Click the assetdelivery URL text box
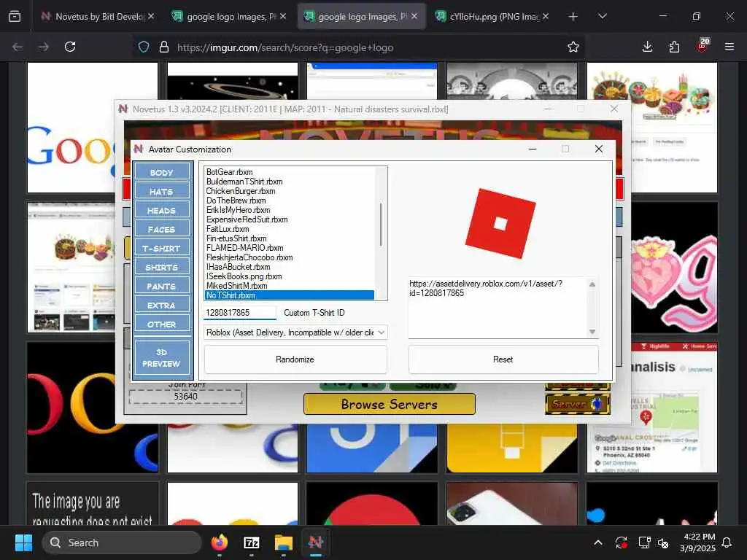The width and height of the screenshot is (747, 560). (497, 308)
